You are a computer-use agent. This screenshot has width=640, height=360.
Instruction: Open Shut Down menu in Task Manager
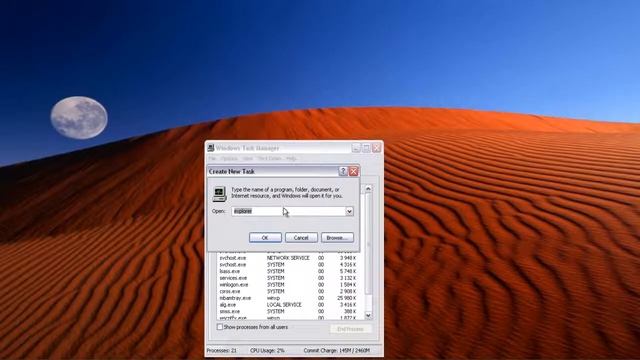(x=269, y=158)
